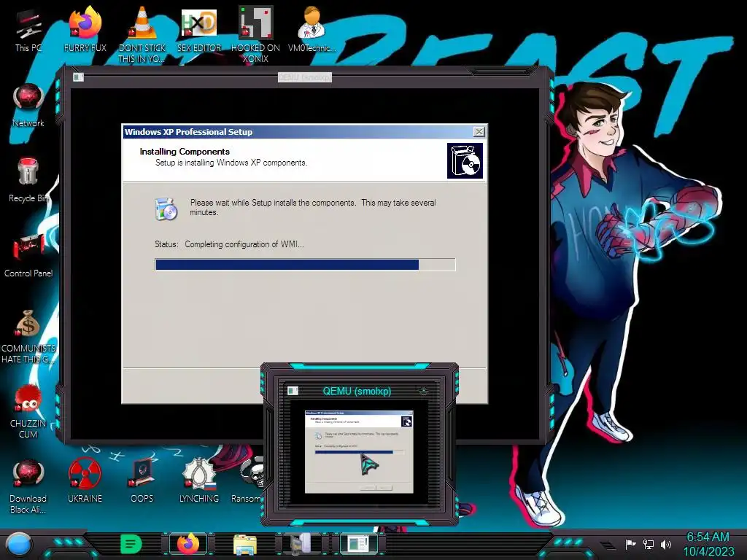
Task: Click the Installing Components heading
Action: [185, 152]
